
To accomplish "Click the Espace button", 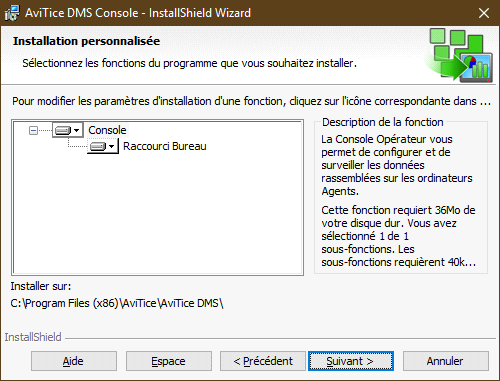I will pyautogui.click(x=169, y=361).
